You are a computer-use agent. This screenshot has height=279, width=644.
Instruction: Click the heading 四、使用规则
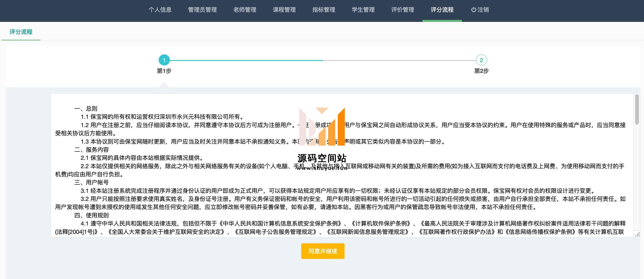(92, 215)
